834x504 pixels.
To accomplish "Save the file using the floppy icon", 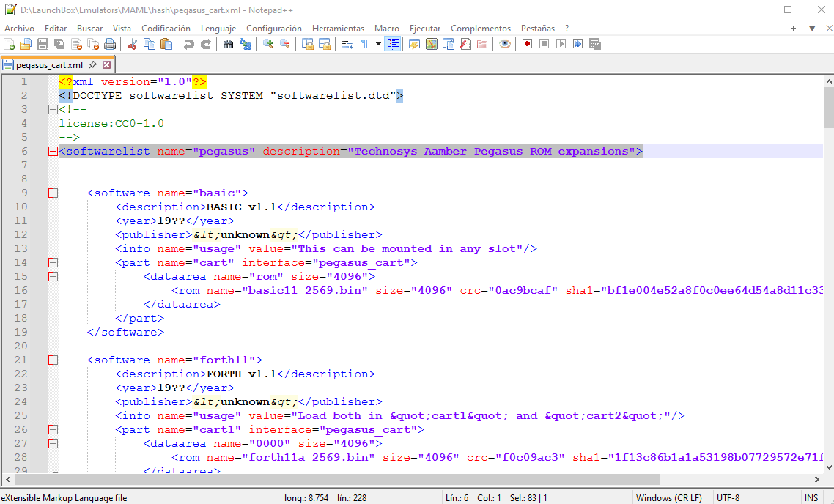I will (43, 44).
